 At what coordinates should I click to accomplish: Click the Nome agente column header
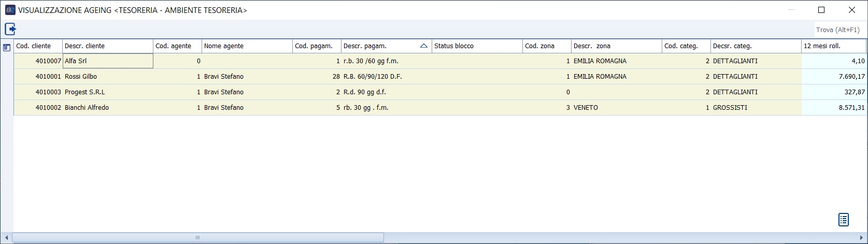(x=247, y=46)
